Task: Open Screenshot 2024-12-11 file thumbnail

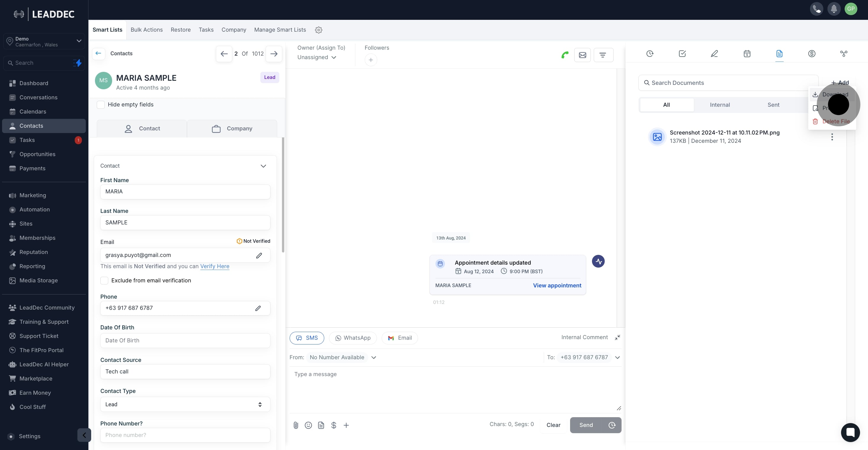Action: pos(657,137)
